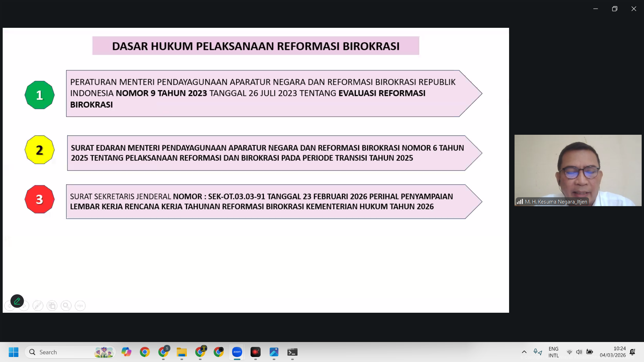644x362 pixels.
Task: Expand the hidden icons chevron in system tray
Action: coord(524,352)
